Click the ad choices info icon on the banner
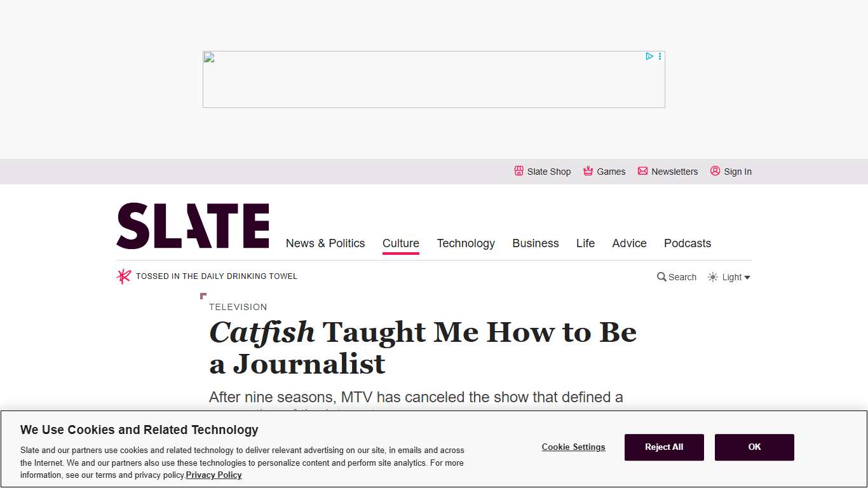 pos(649,56)
